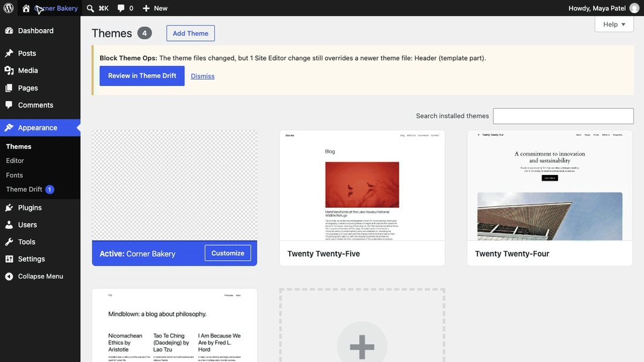The height and width of the screenshot is (362, 644).
Task: Click the Plugins plug icon
Action: tap(9, 208)
